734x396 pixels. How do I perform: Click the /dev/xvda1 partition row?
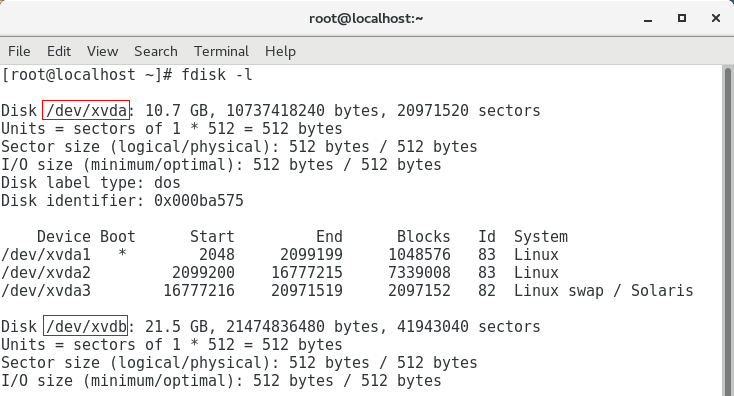280,255
